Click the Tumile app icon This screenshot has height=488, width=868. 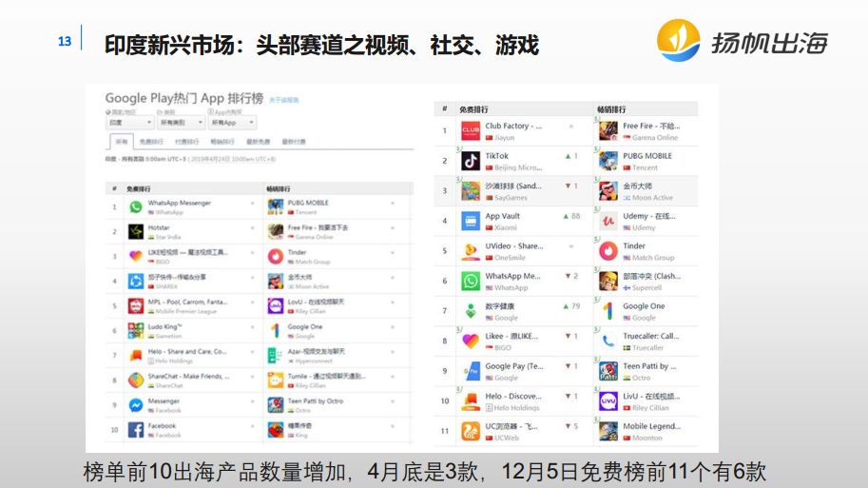275,380
